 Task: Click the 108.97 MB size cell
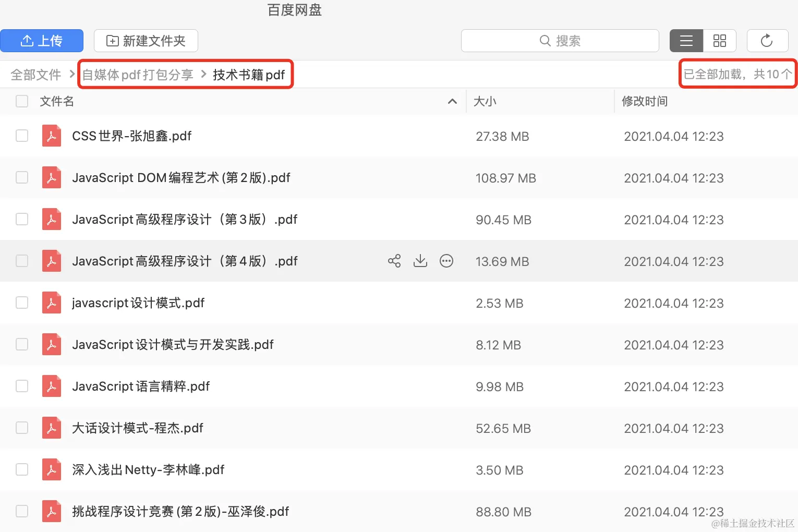pyautogui.click(x=506, y=178)
